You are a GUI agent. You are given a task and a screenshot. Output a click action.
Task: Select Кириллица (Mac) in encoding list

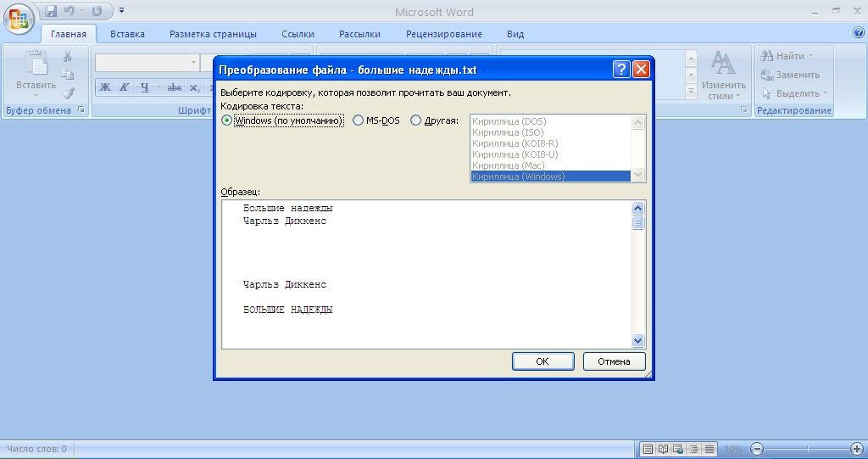(550, 165)
